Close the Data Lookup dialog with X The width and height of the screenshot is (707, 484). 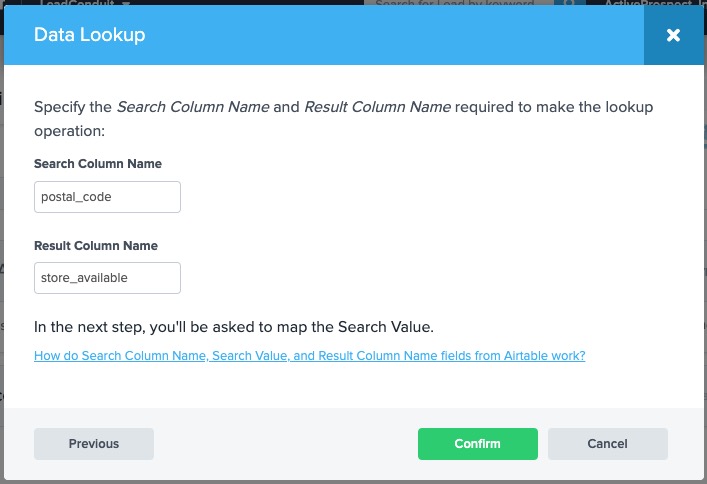coord(673,35)
